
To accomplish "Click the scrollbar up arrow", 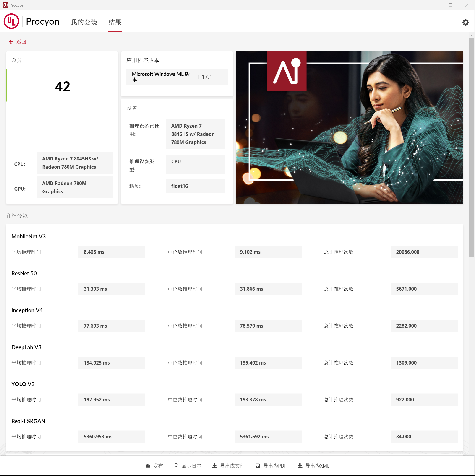I will tap(471, 36).
